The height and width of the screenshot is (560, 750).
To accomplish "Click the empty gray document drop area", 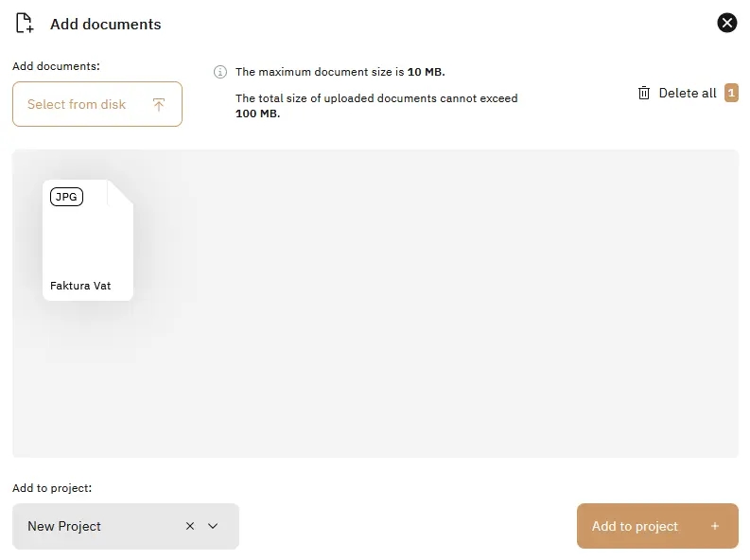I will (426, 312).
